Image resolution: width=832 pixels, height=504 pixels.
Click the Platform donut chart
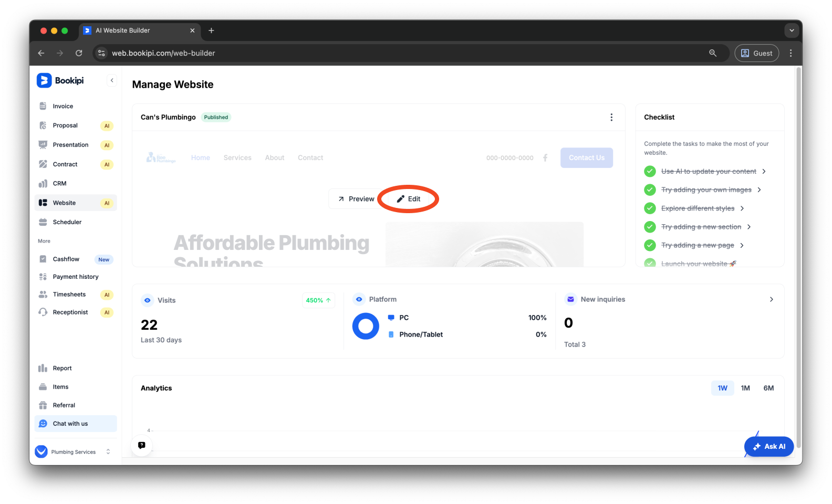click(366, 326)
